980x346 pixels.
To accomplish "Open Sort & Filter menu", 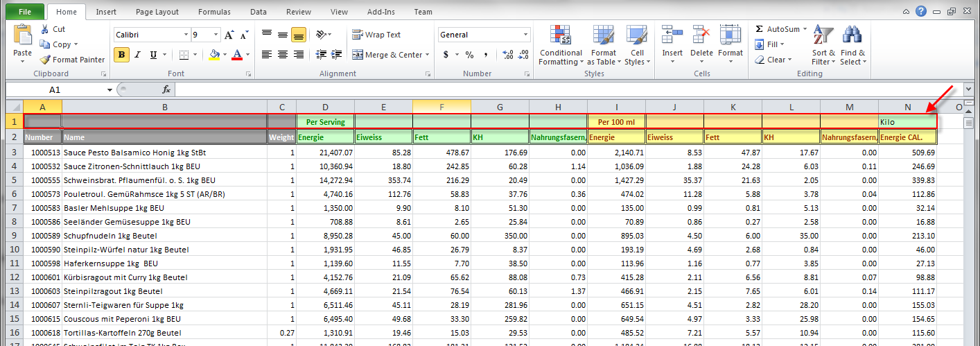I will click(823, 45).
